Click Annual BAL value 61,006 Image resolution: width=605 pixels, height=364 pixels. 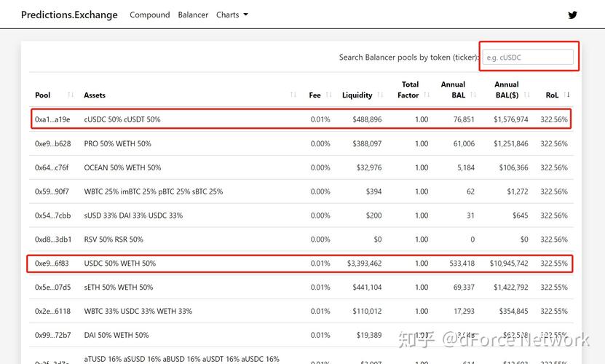[464, 143]
